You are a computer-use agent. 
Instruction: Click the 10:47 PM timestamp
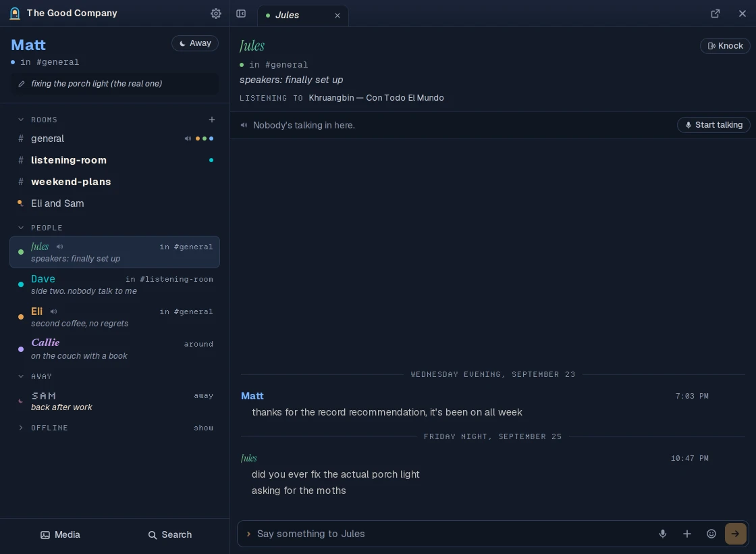pyautogui.click(x=689, y=458)
